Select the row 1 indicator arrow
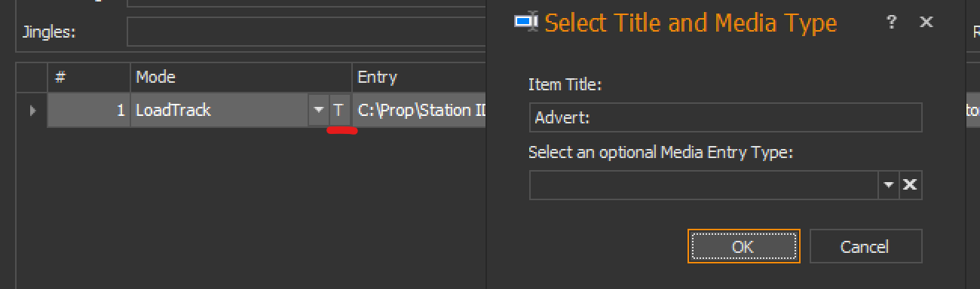The width and height of the screenshot is (980, 289). [32, 111]
